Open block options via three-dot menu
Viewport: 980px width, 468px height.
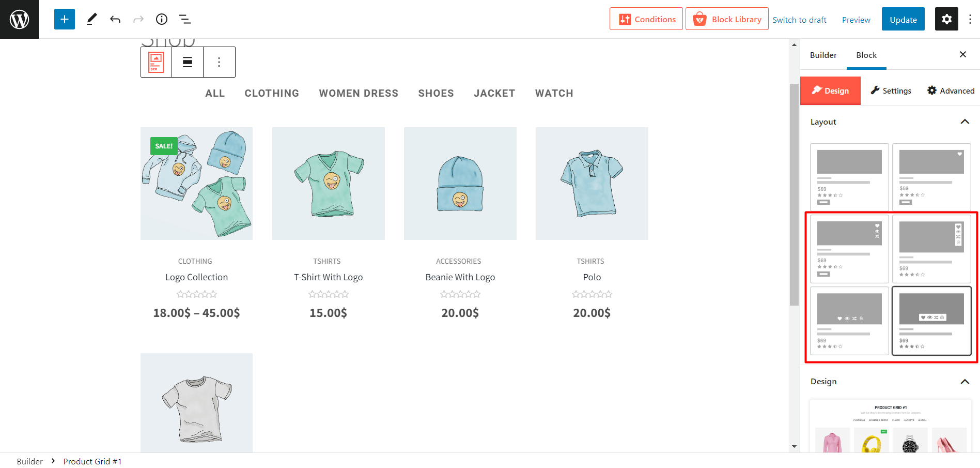click(219, 62)
